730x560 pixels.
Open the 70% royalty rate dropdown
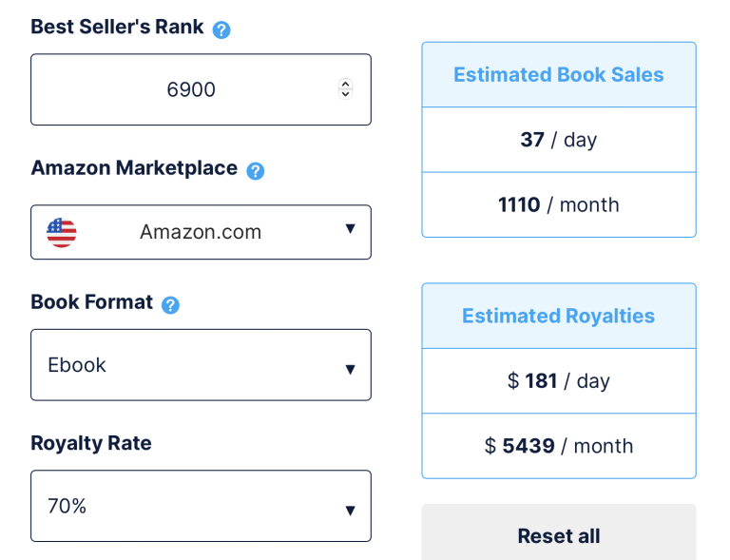click(x=201, y=507)
